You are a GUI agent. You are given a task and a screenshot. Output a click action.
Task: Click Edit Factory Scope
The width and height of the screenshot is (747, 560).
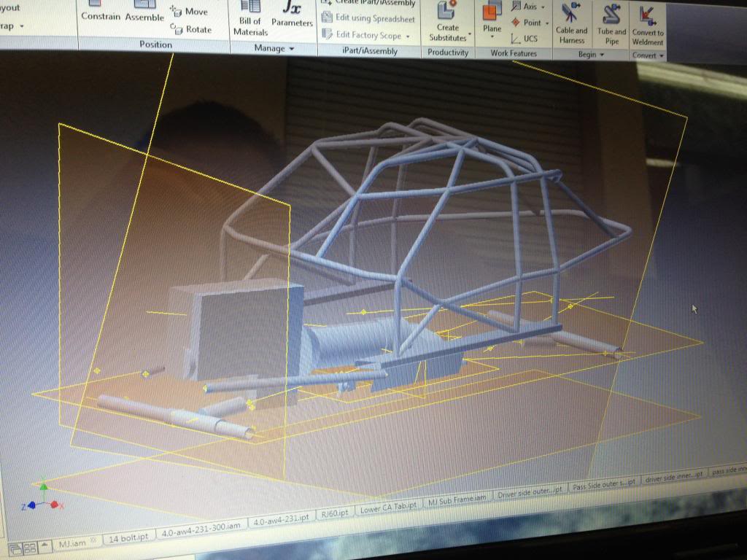[x=362, y=35]
